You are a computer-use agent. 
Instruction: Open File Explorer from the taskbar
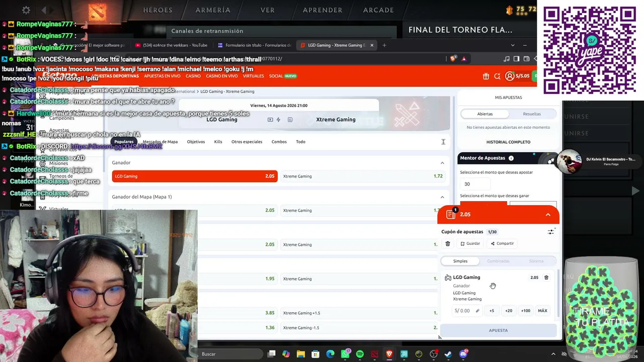301,354
